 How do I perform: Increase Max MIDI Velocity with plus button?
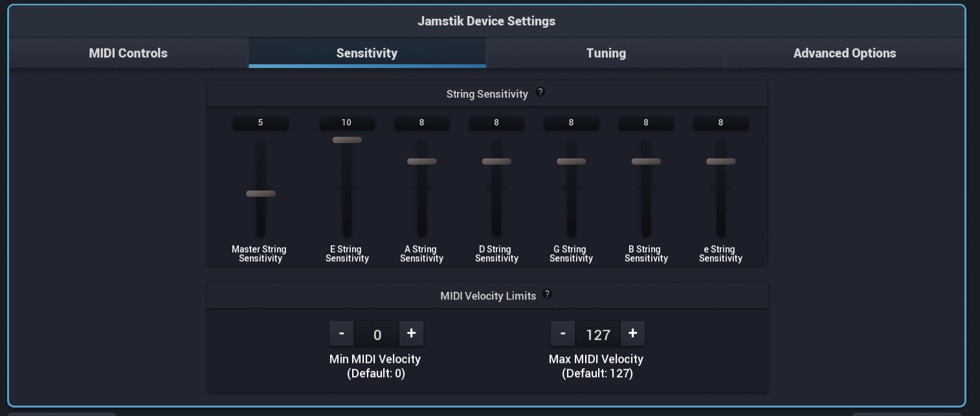click(x=632, y=334)
